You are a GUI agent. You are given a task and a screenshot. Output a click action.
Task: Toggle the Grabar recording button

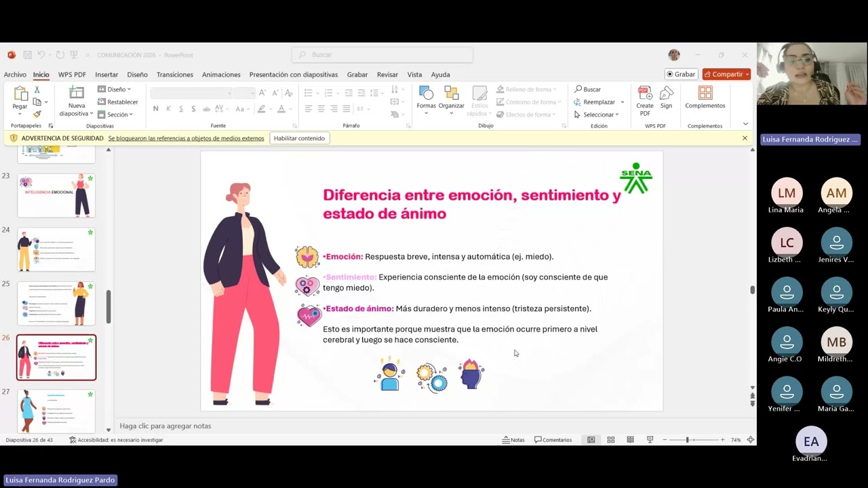[x=681, y=75]
